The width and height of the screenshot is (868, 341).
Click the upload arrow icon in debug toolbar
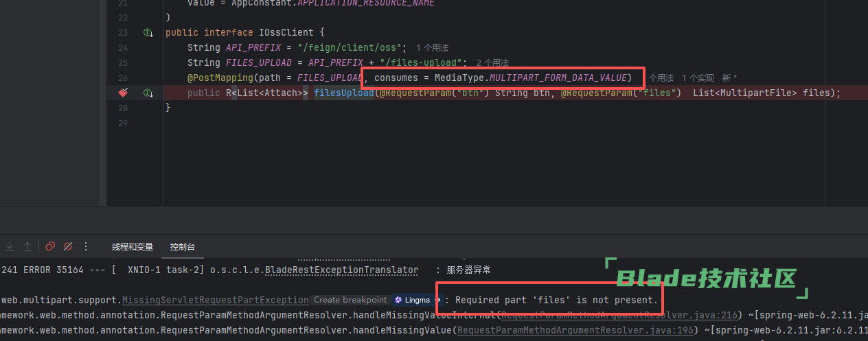[x=27, y=246]
